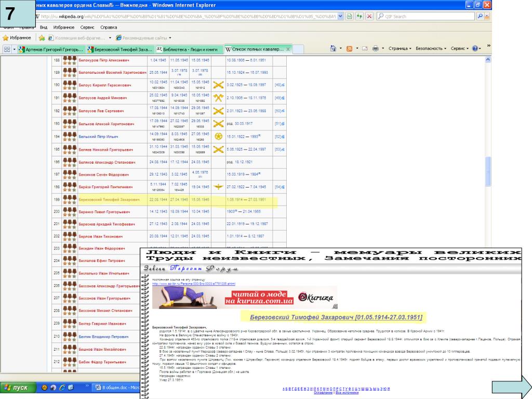Open the Справка menu
This screenshot has height=399, width=532.
(x=109, y=27)
